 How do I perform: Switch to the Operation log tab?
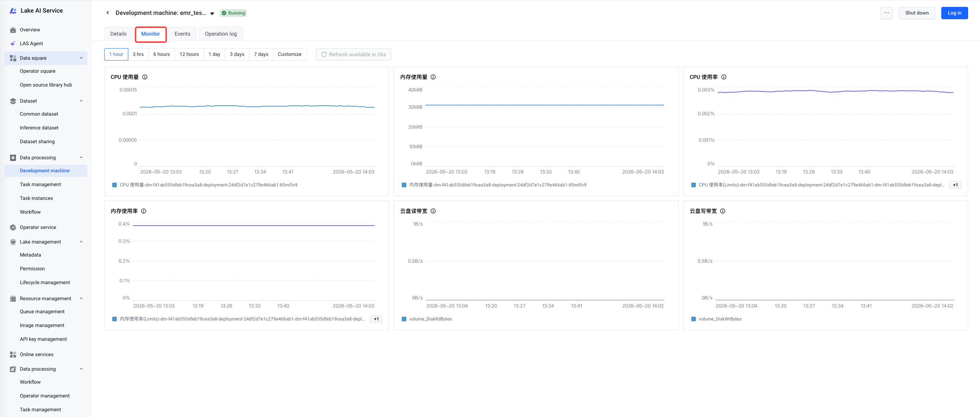[221, 34]
